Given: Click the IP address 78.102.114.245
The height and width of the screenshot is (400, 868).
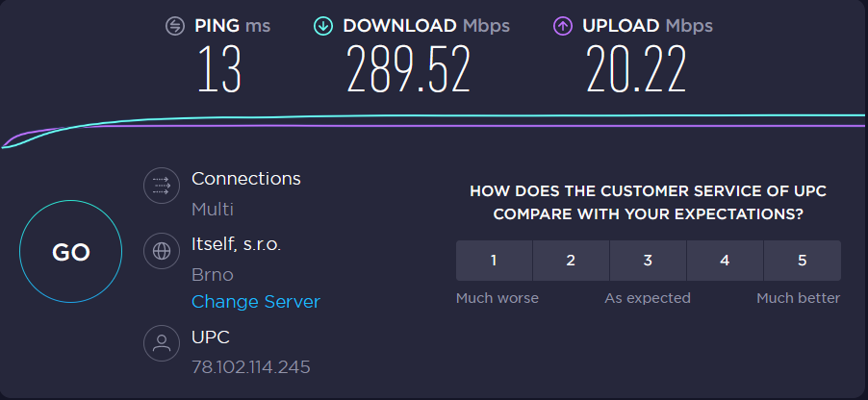Looking at the screenshot, I should 250,367.
